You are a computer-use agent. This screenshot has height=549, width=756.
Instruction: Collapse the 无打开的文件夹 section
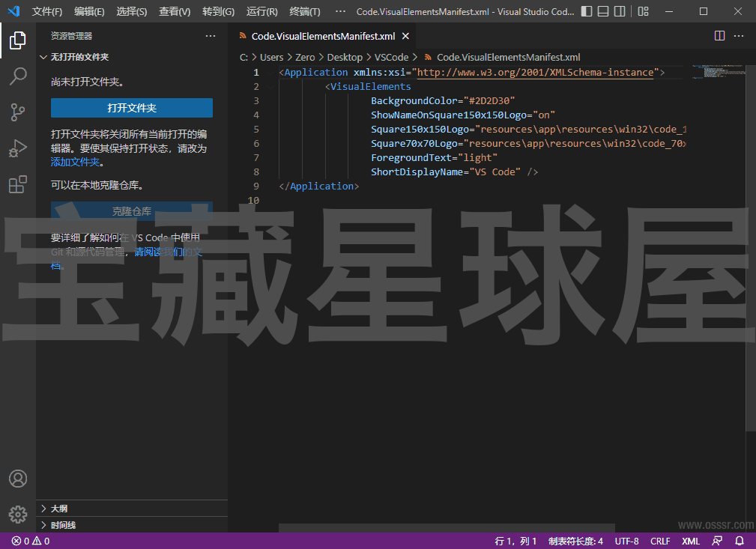pyautogui.click(x=132, y=57)
